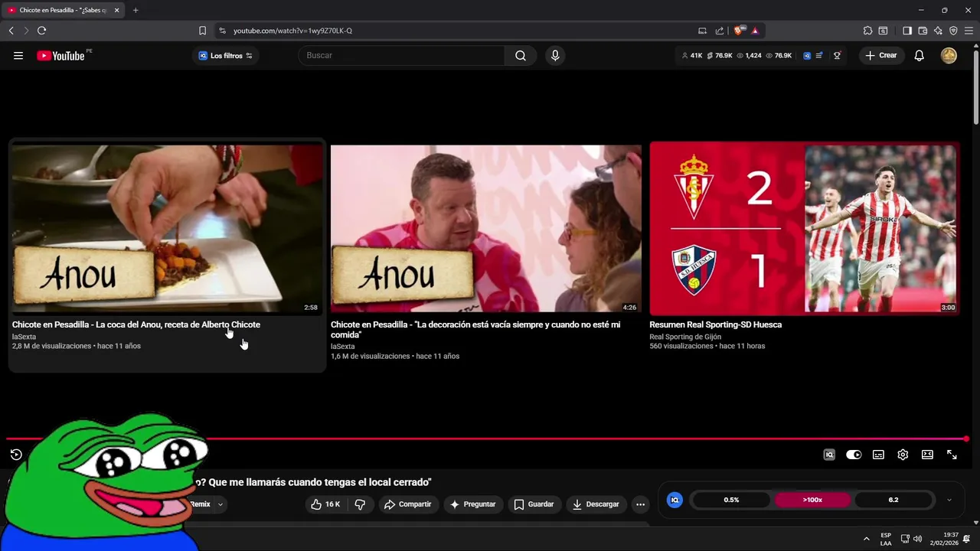Click the Compartir button

[x=408, y=504]
